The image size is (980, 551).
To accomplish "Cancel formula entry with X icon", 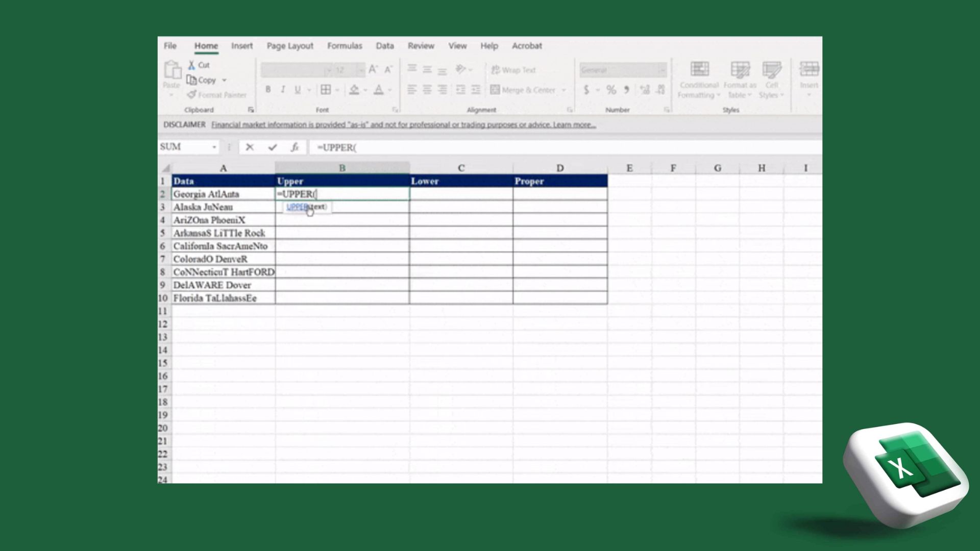I will tap(250, 147).
